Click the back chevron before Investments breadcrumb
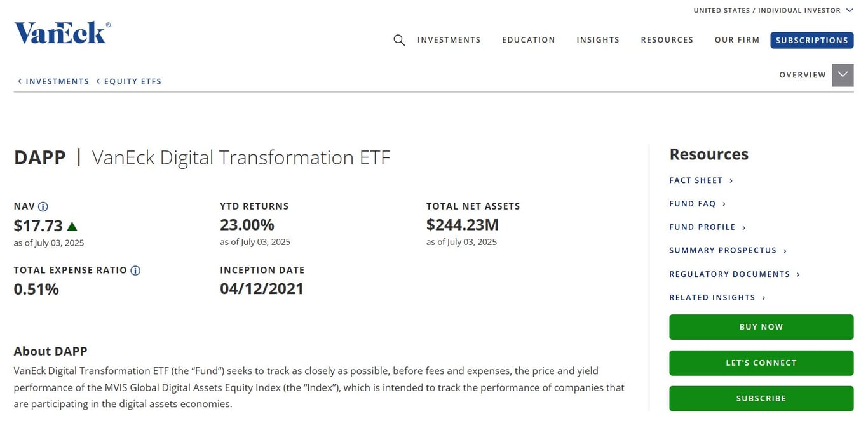The width and height of the screenshot is (868, 428). point(19,81)
